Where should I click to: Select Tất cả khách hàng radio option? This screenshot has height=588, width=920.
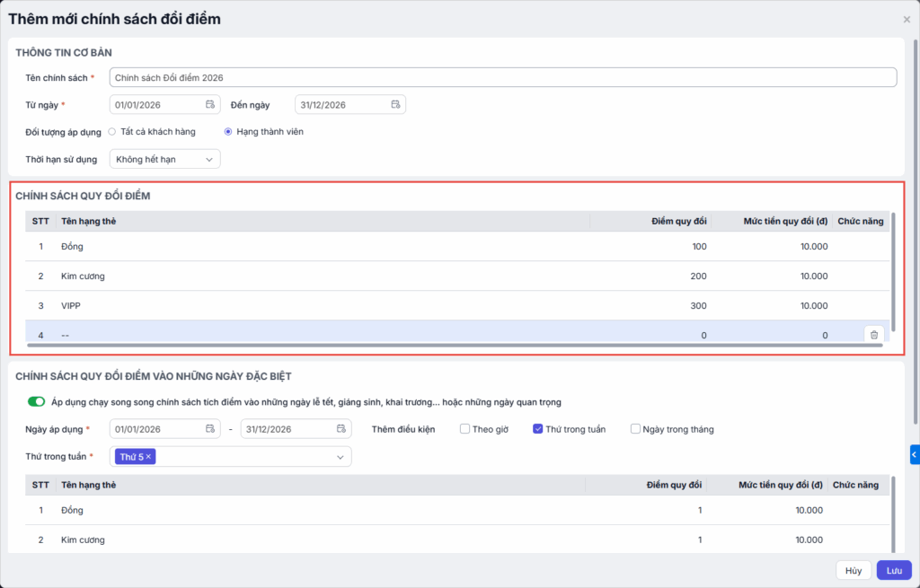112,132
